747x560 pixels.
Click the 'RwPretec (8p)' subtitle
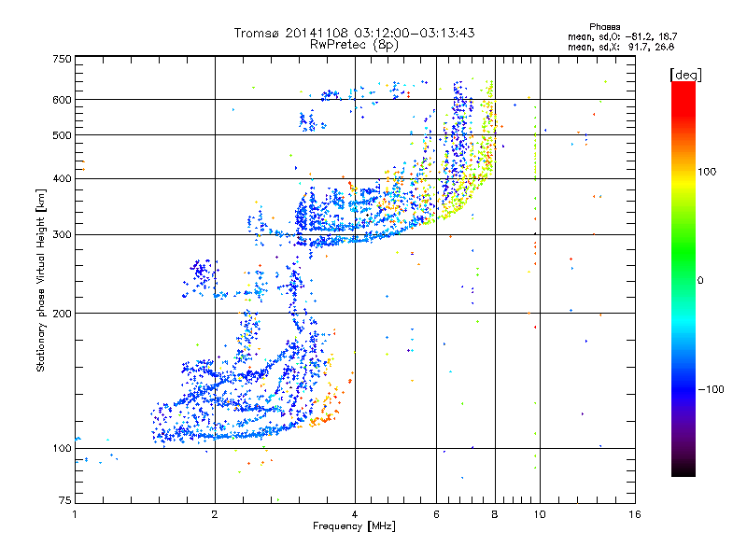click(354, 45)
